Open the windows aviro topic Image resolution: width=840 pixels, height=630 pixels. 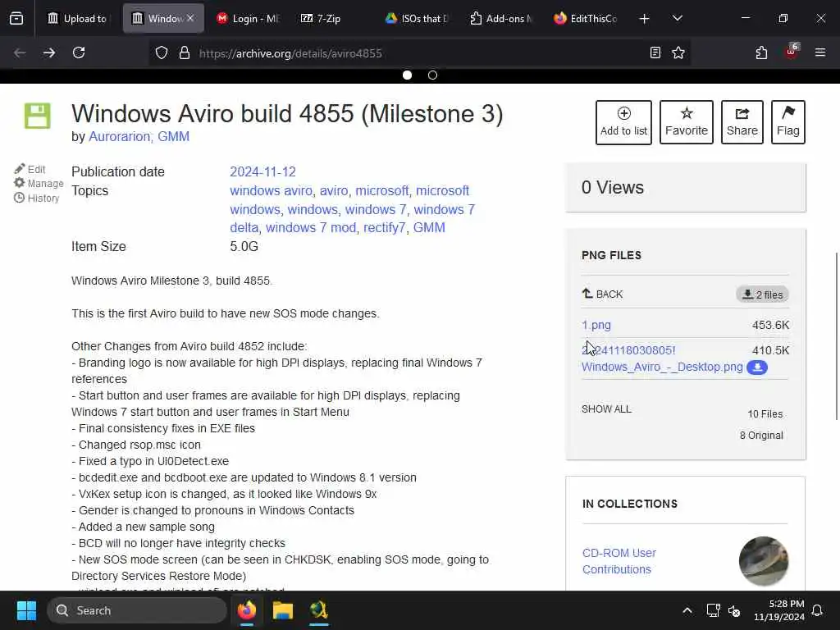click(271, 190)
